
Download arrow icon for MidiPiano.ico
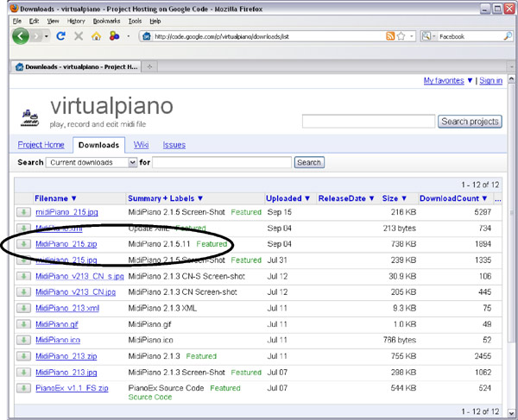click(23, 340)
